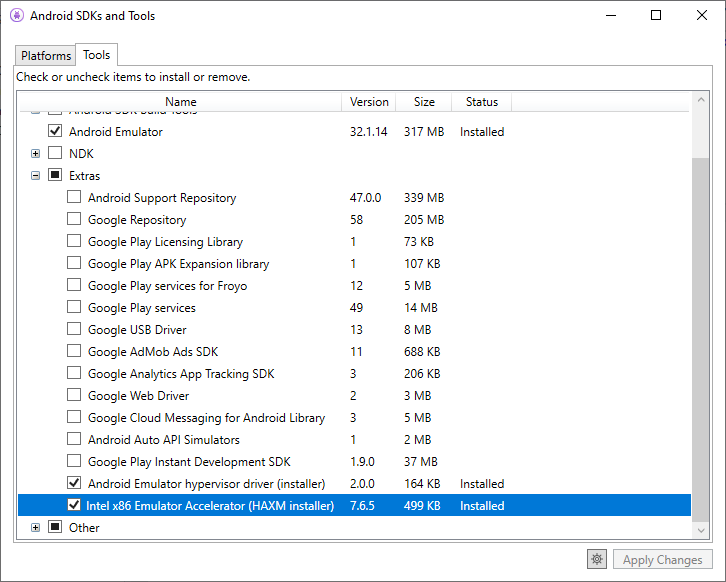Click the vertical scrollbar thumb
Image resolution: width=726 pixels, height=582 pixels.
(x=701, y=340)
